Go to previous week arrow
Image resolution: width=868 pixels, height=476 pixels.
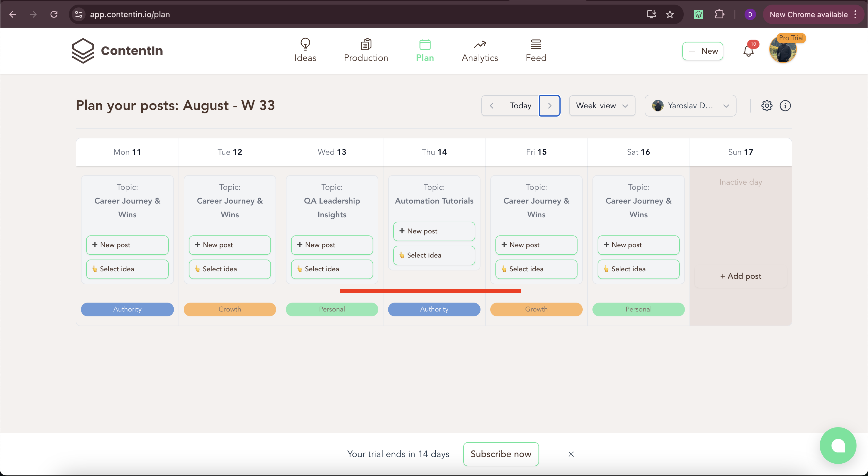coord(492,106)
